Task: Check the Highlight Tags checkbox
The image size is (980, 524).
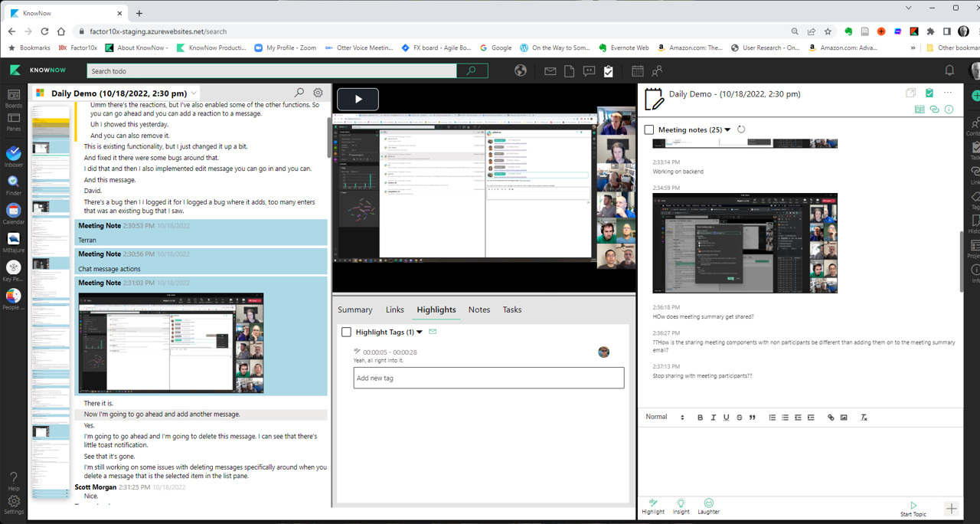Action: [x=346, y=332]
